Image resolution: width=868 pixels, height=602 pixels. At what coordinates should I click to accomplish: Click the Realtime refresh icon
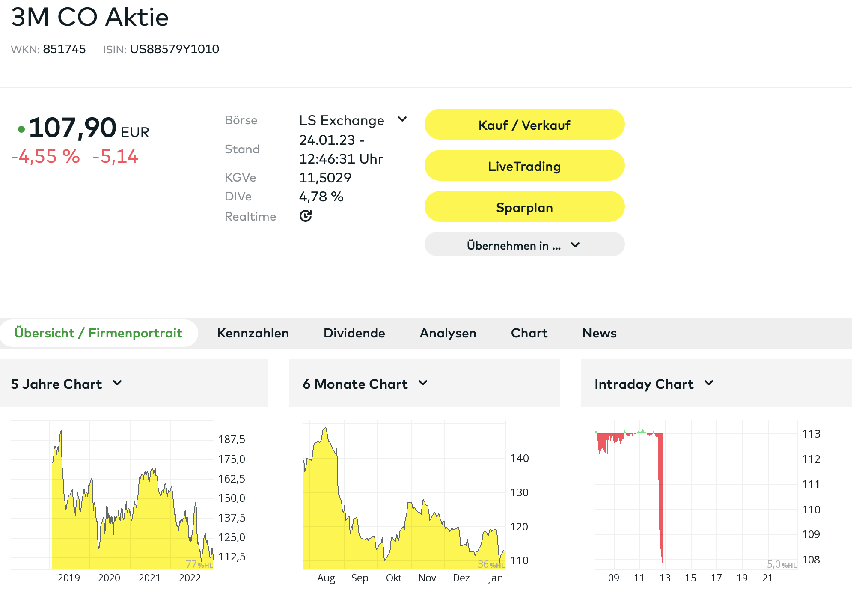pyautogui.click(x=305, y=216)
